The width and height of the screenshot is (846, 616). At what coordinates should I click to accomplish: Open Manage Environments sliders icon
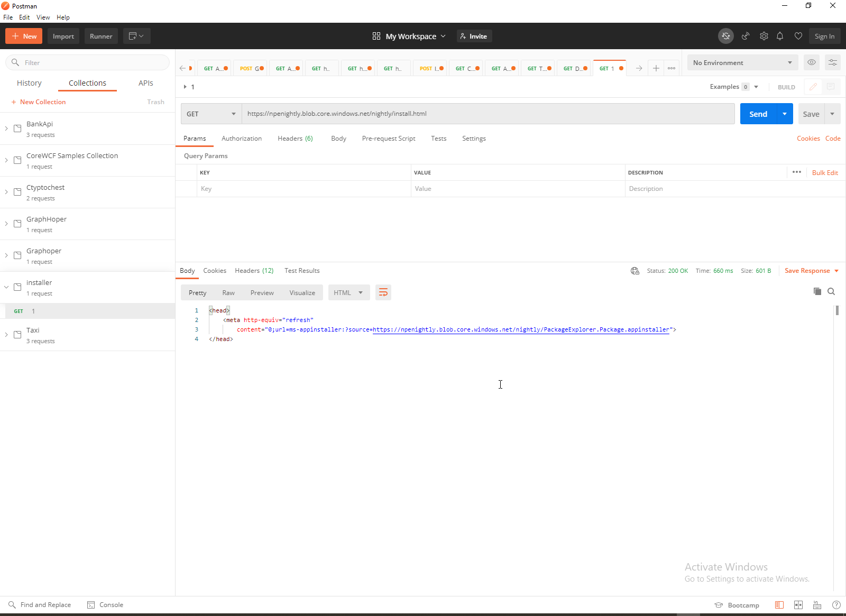click(833, 62)
